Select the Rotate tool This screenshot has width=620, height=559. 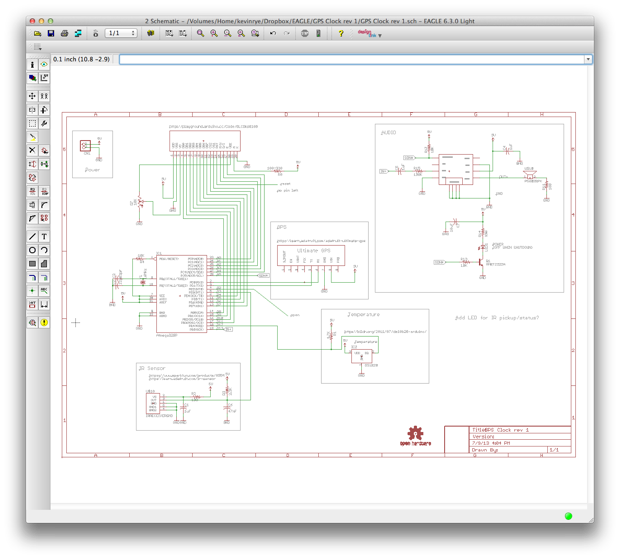(44, 110)
